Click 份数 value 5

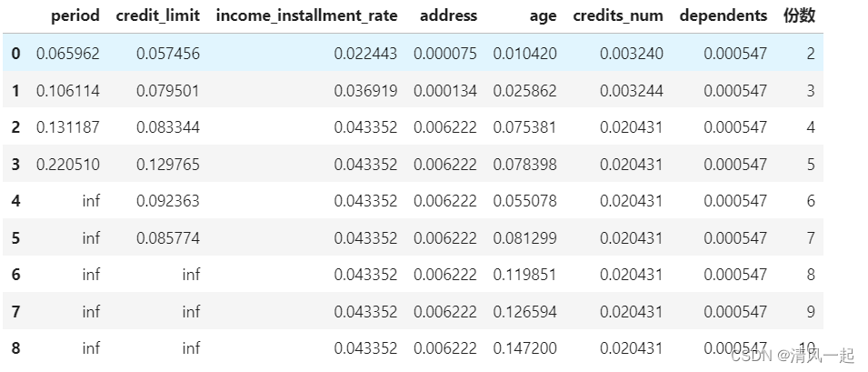811,165
